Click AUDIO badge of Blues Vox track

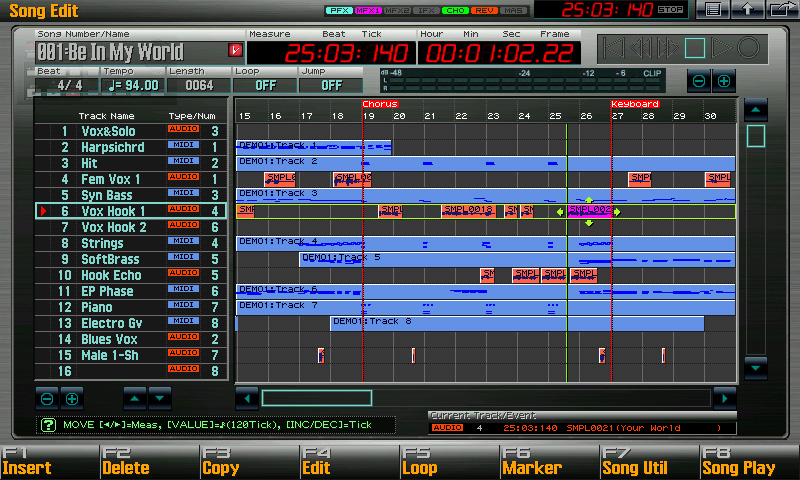[183, 337]
